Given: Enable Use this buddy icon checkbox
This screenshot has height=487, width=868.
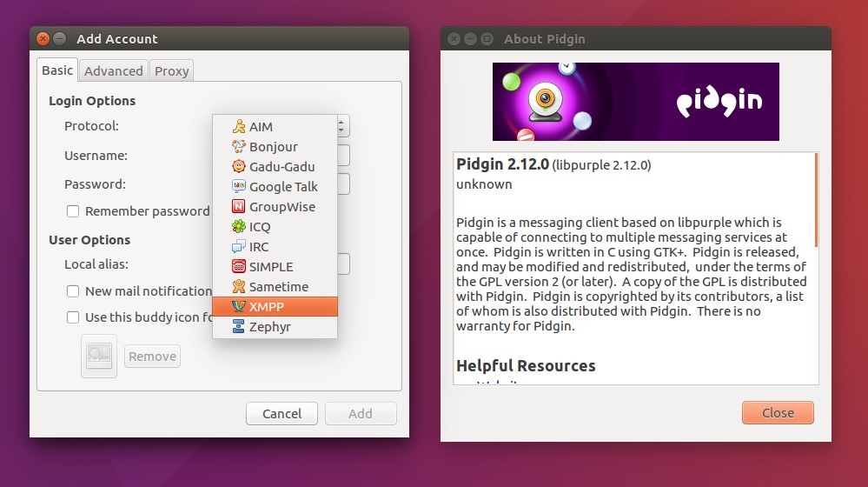Looking at the screenshot, I should click(x=72, y=317).
